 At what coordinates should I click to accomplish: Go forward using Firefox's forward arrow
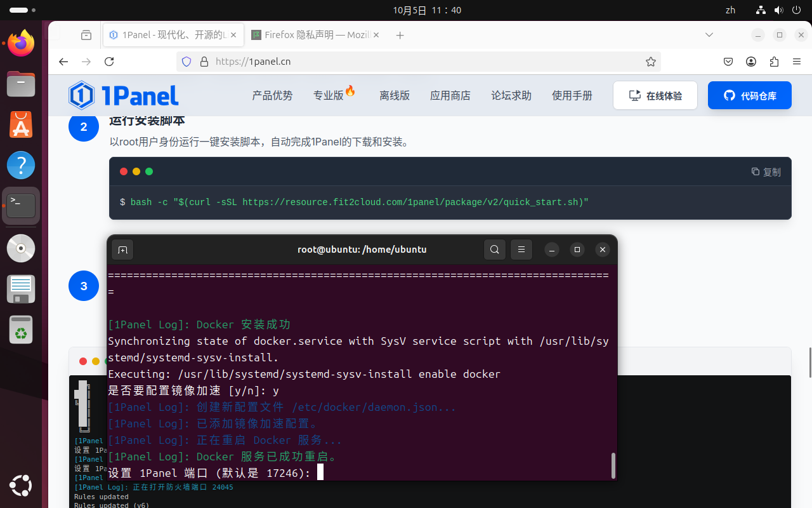pyautogui.click(x=86, y=62)
